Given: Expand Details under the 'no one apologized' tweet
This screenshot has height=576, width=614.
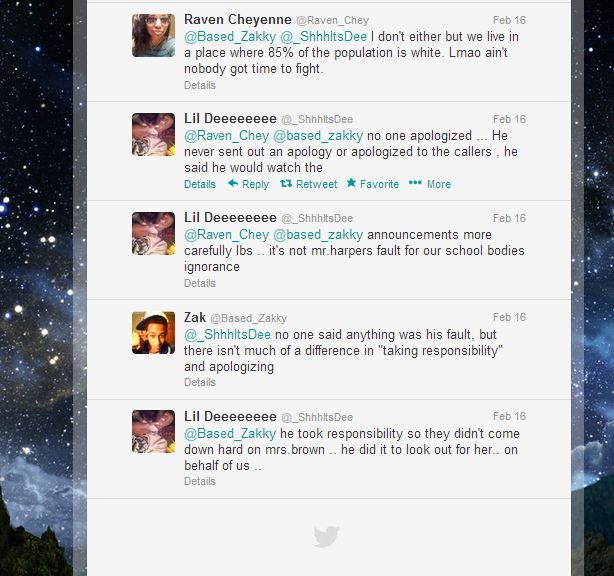Looking at the screenshot, I should (x=200, y=184).
